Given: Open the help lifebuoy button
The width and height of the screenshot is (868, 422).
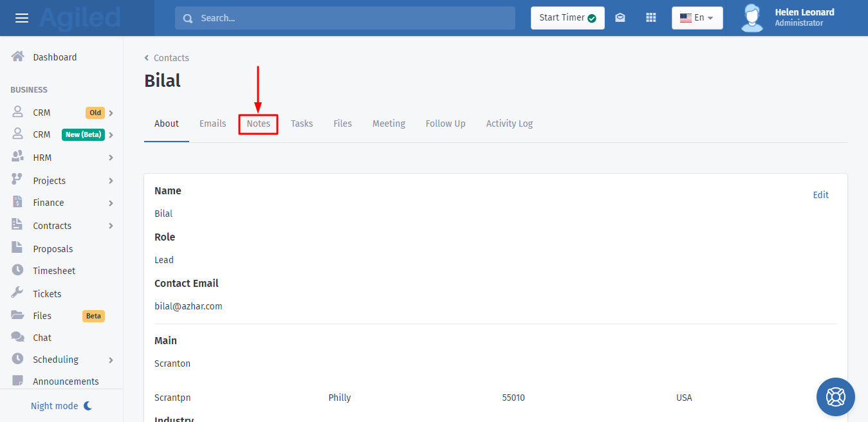Looking at the screenshot, I should (835, 396).
